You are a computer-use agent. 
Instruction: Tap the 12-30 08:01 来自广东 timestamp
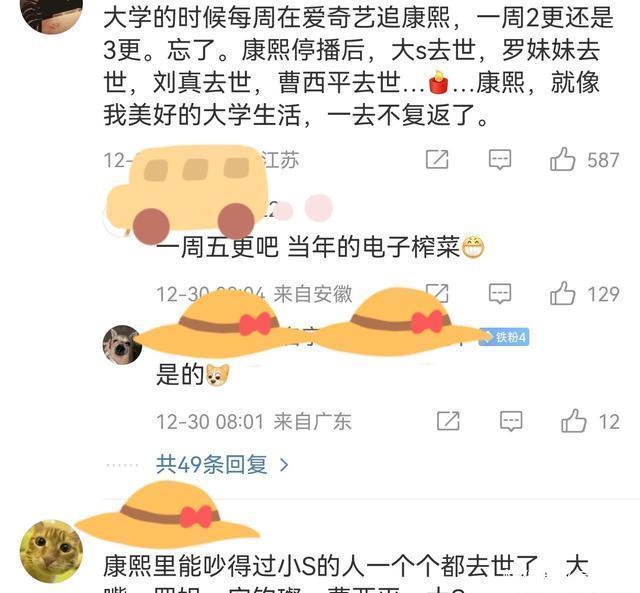tap(253, 421)
